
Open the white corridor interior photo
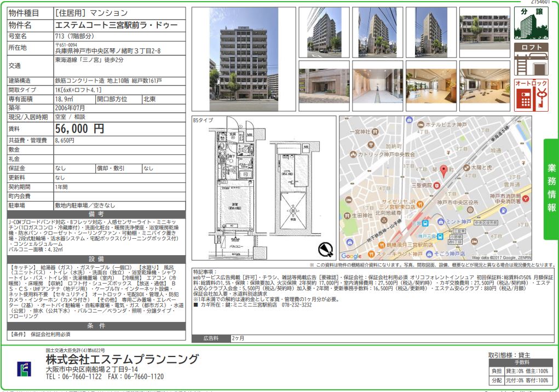click(378, 86)
